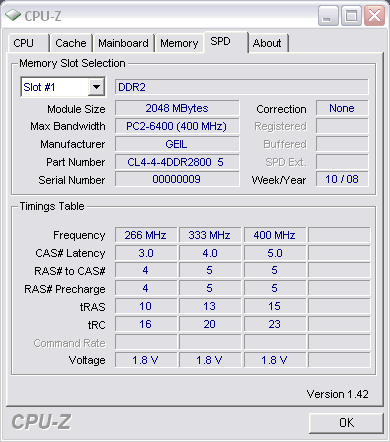Click the SPD tab
The width and height of the screenshot is (390, 442).
click(x=226, y=42)
